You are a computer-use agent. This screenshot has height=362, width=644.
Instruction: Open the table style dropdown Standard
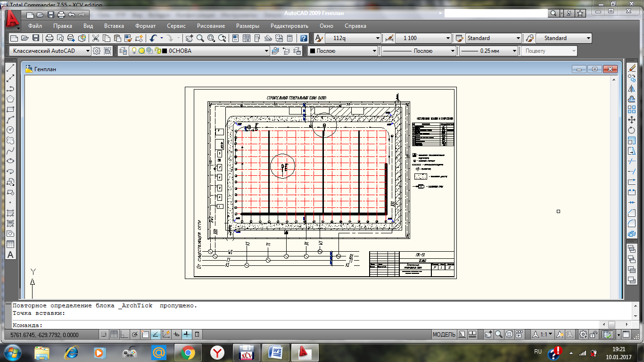tap(494, 38)
